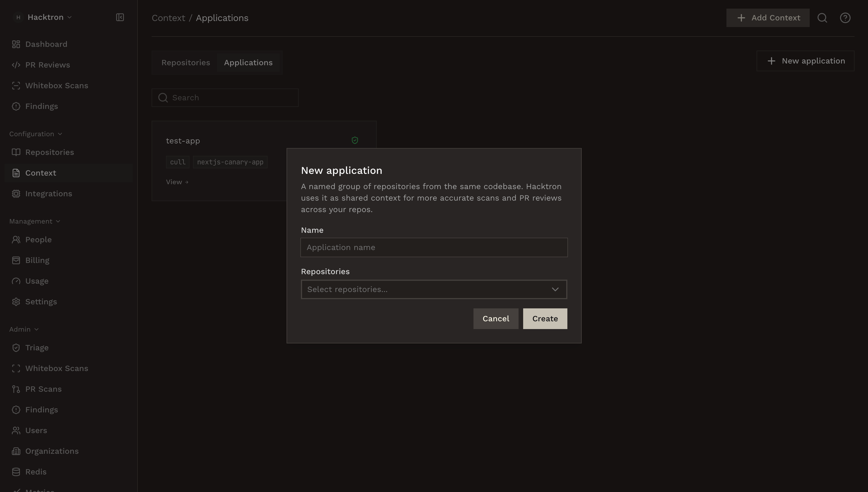The height and width of the screenshot is (492, 868).
Task: Collapse the sidebar with the panel icon
Action: tap(120, 17)
